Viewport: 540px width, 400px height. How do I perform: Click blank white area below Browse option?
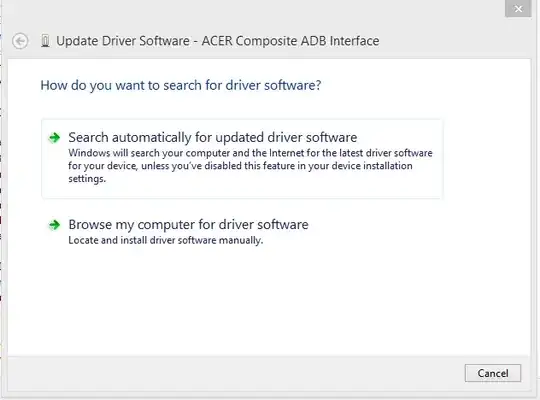(269, 300)
